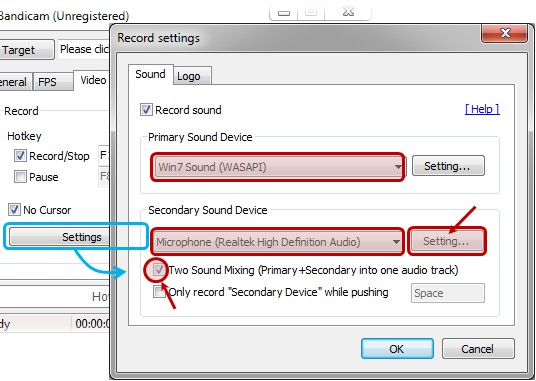Click the Space hotkey input field
536x381 pixels.
(448, 293)
